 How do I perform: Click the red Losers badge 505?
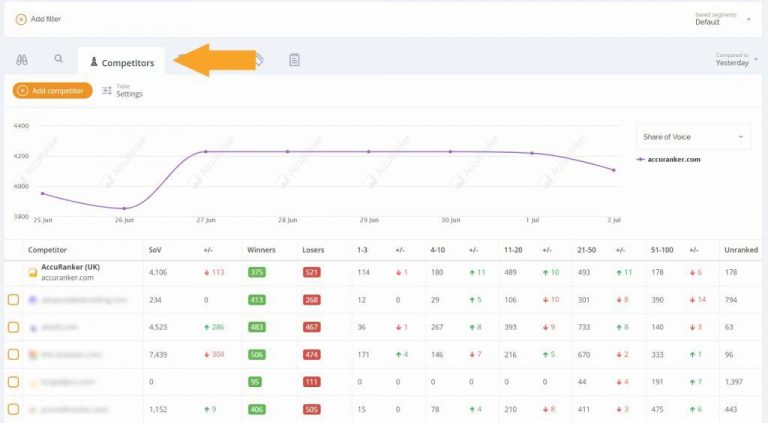point(312,409)
